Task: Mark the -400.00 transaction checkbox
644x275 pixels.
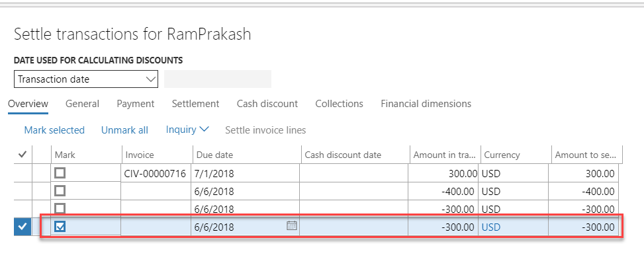Action: click(60, 191)
